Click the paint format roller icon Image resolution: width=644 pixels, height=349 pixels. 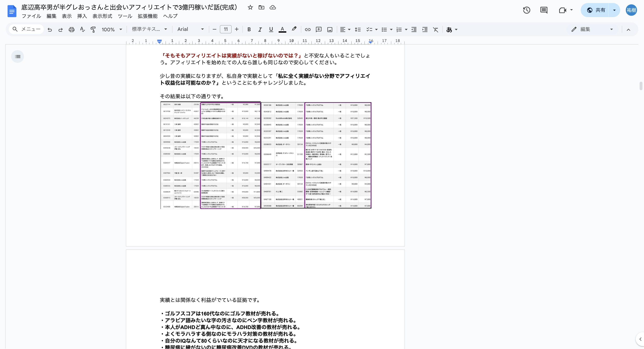coord(93,30)
